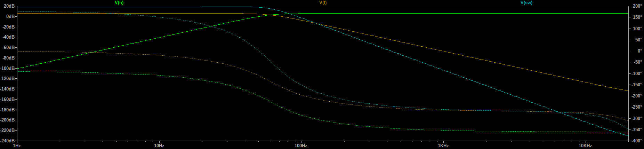Click the -200dB left axis label
This screenshot has width=644, height=149.
(x=8, y=120)
